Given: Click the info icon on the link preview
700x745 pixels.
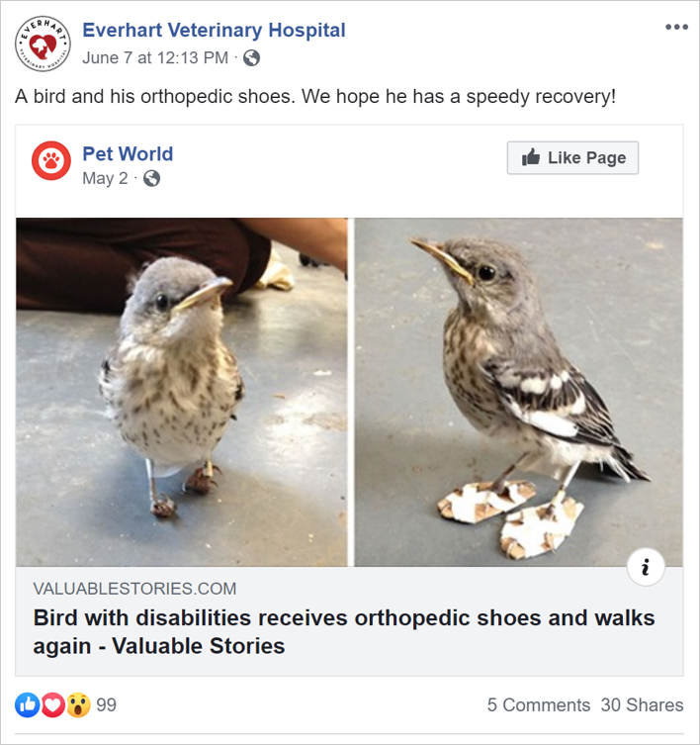Looking at the screenshot, I should coord(646,567).
